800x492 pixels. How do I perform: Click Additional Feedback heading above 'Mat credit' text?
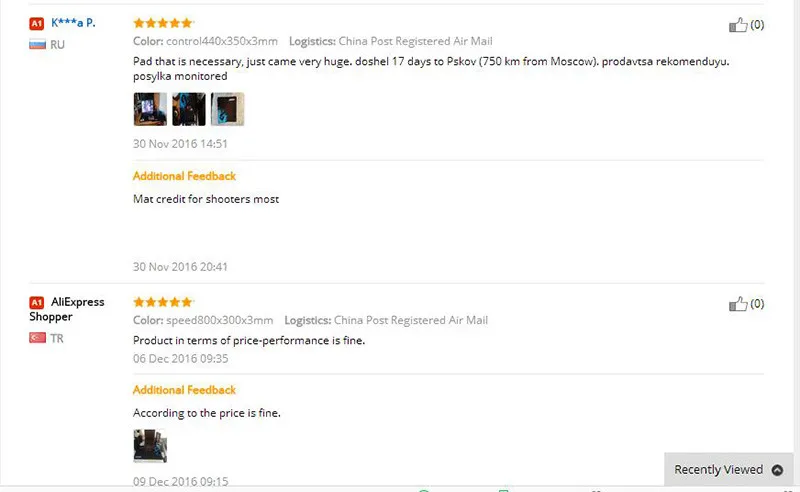[184, 176]
